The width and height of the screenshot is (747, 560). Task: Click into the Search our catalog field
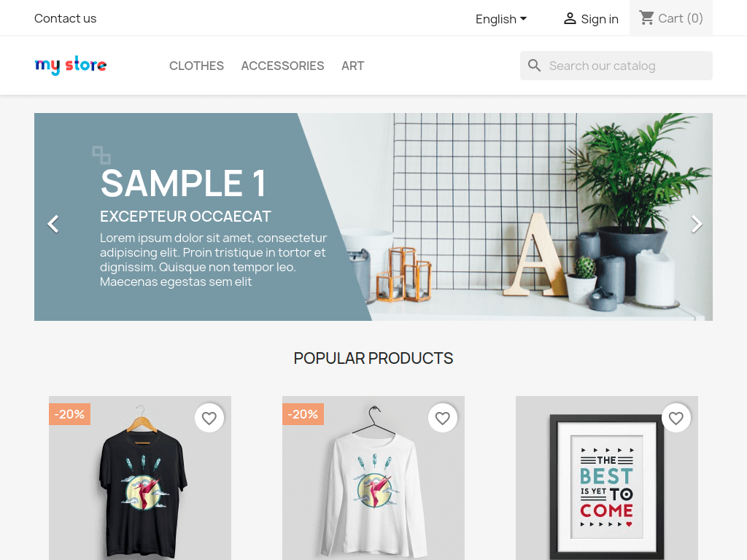pyautogui.click(x=616, y=66)
